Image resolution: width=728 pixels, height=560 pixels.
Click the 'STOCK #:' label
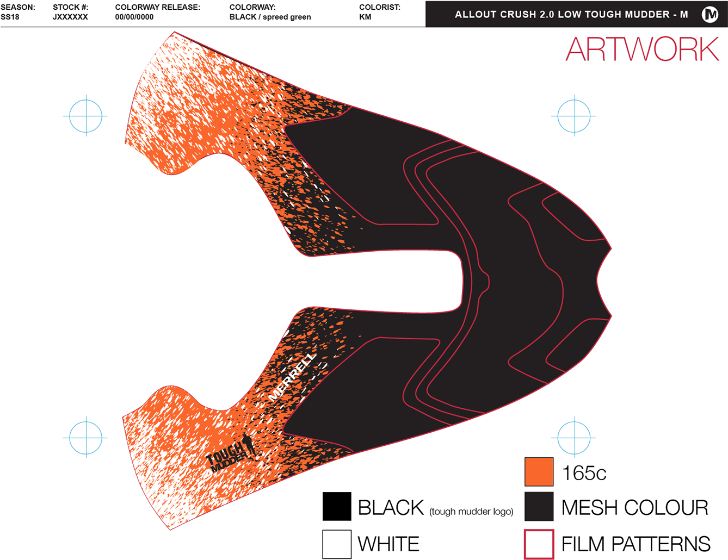point(71,8)
